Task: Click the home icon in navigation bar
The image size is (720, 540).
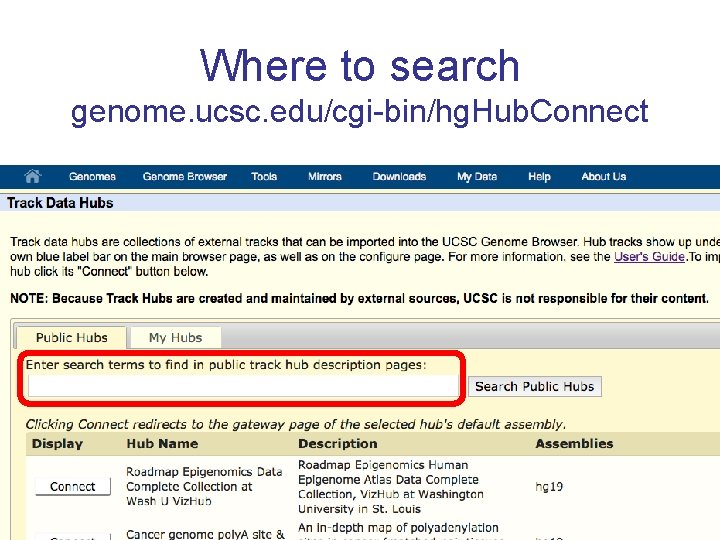Action: (x=33, y=176)
